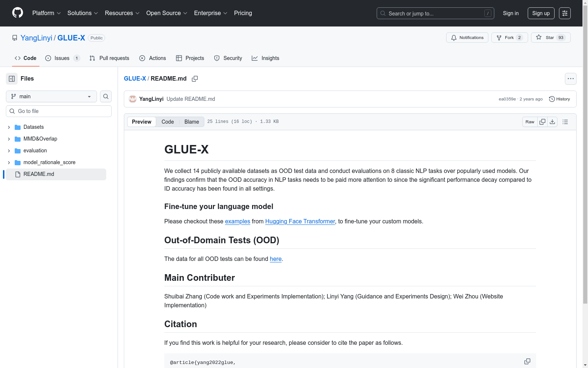Open the Update README.md commit message

[x=191, y=99]
